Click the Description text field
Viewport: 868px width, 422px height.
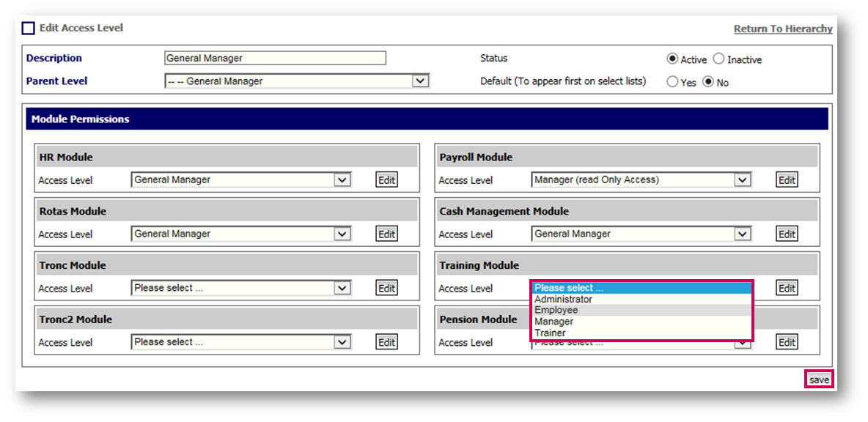coord(275,59)
